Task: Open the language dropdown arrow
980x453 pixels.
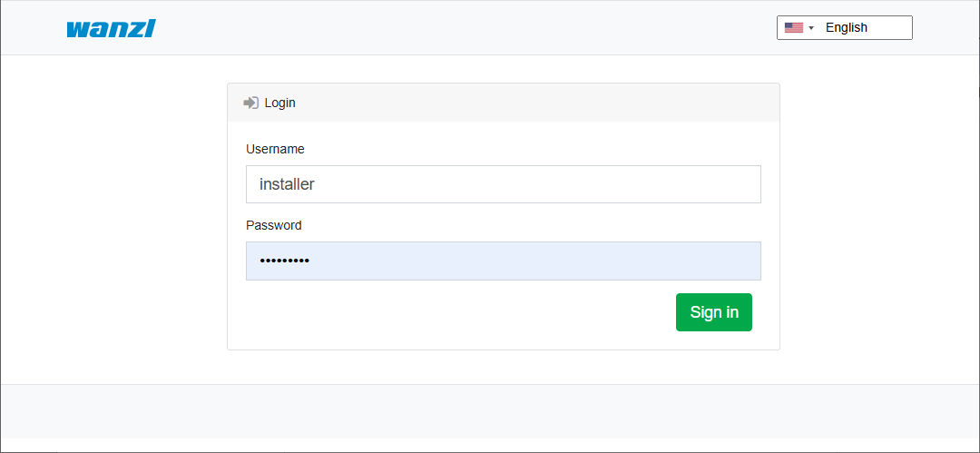Action: 811,28
